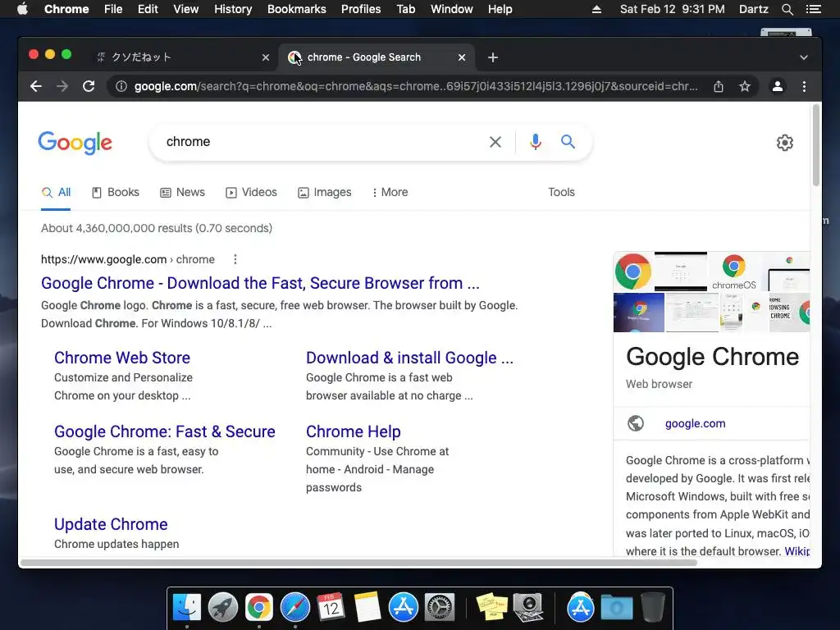This screenshot has width=840, height=630.
Task: Open Notification Center in menu bar
Action: (814, 9)
